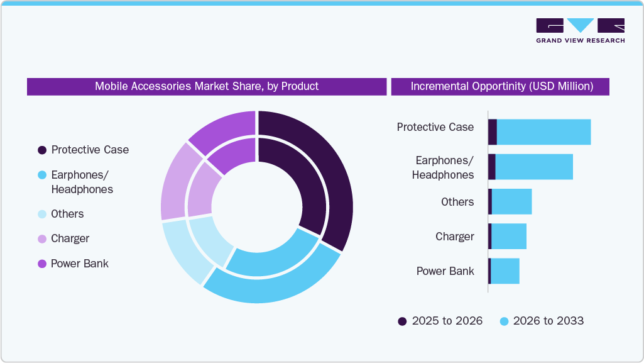This screenshot has height=363, width=644.
Task: Select the Earphones/Headphones legend bullet
Action: click(41, 176)
